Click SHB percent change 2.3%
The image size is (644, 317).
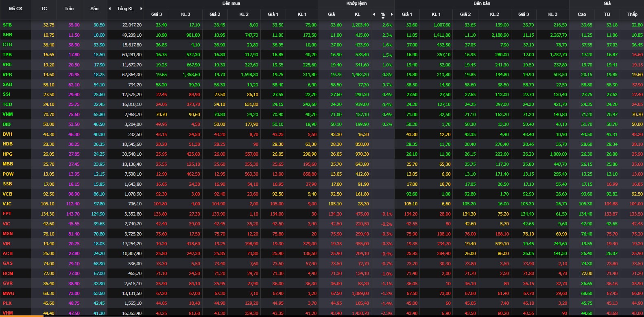[387, 35]
